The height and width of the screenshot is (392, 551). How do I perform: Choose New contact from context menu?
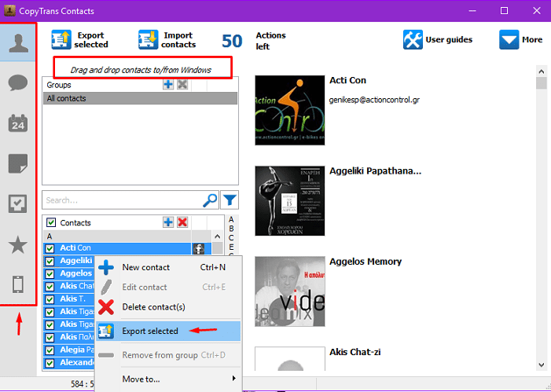point(168,268)
